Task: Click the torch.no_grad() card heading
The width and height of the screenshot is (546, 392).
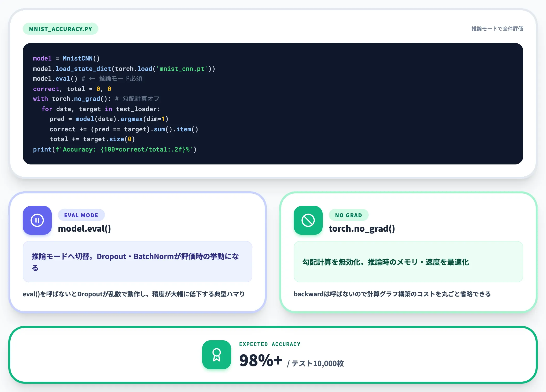Action: click(362, 229)
